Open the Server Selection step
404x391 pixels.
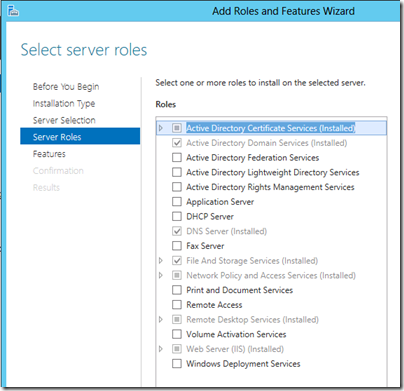(64, 120)
